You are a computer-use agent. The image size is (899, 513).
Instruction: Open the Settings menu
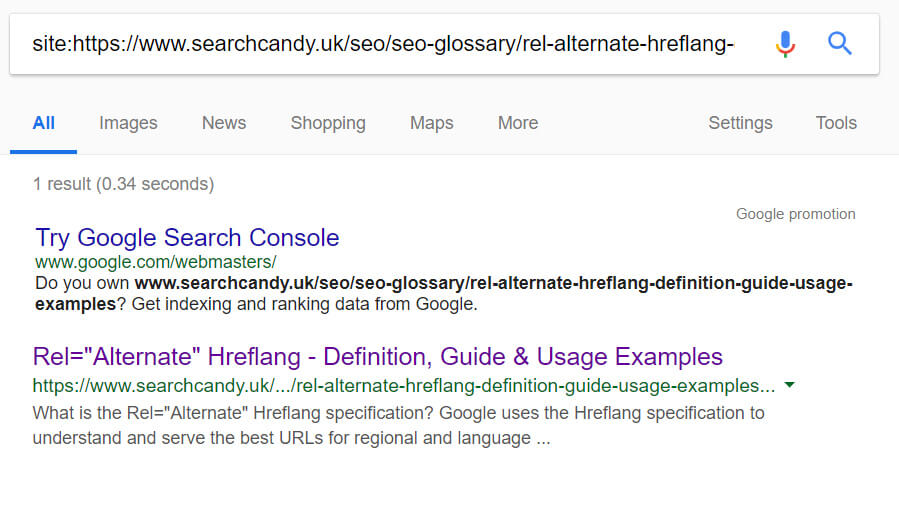(740, 123)
